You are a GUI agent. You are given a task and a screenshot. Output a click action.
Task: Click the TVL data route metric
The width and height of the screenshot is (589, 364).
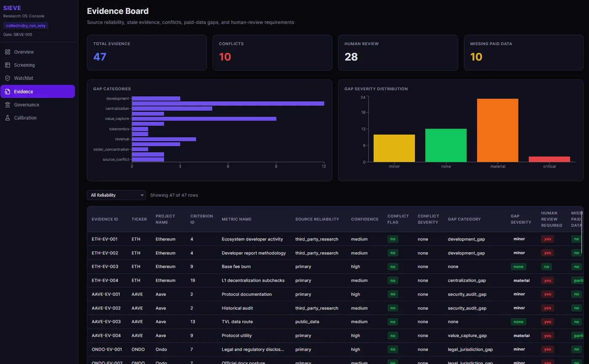coord(237,322)
